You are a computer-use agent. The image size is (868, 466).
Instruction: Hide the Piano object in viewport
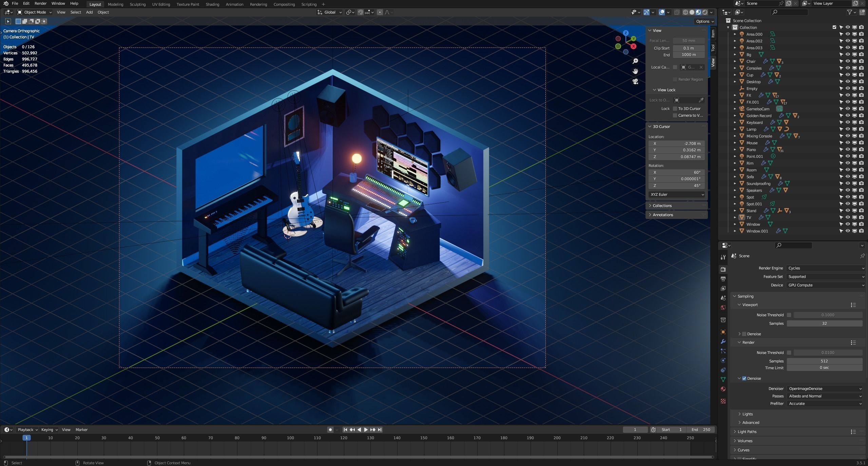(848, 150)
